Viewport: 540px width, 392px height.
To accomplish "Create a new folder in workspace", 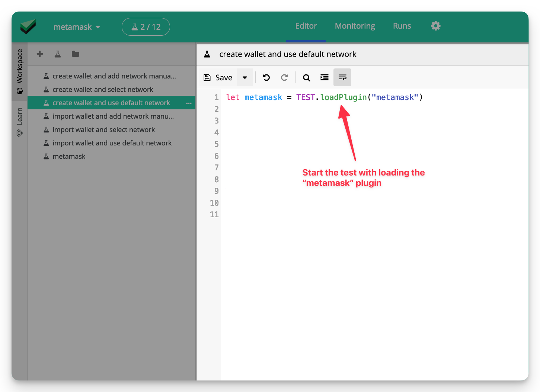I will coord(76,54).
